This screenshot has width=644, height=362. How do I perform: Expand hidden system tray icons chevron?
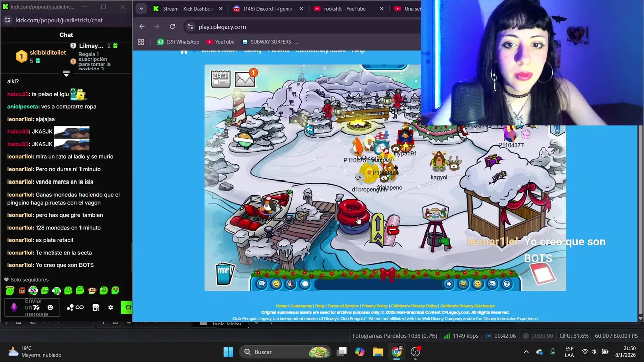(x=526, y=352)
